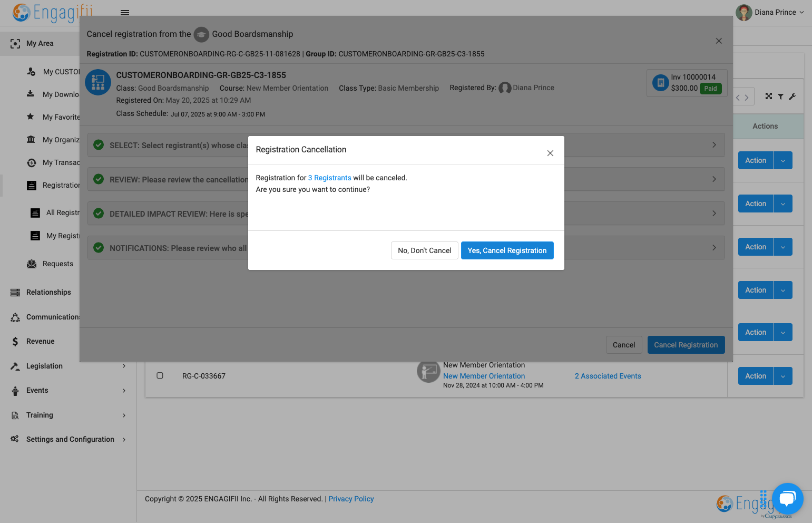Expand the DETAILED IMPACT REVIEW step
This screenshot has height=523, width=812.
[406, 214]
